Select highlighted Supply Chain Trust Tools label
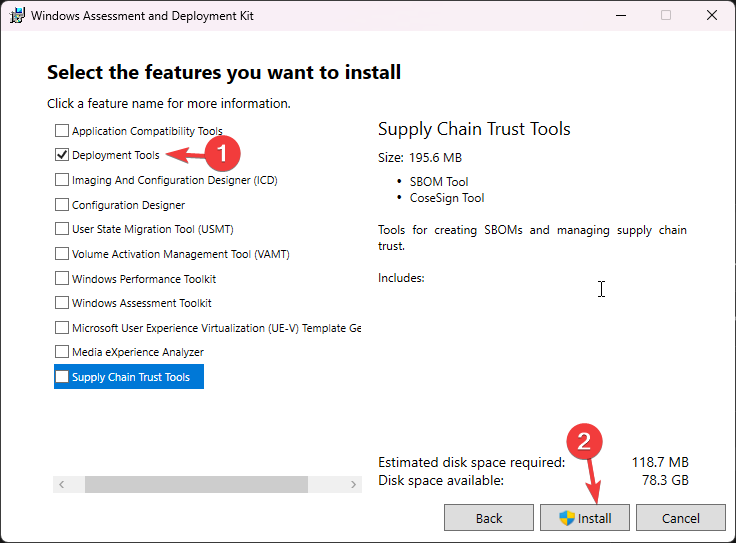 pos(130,377)
